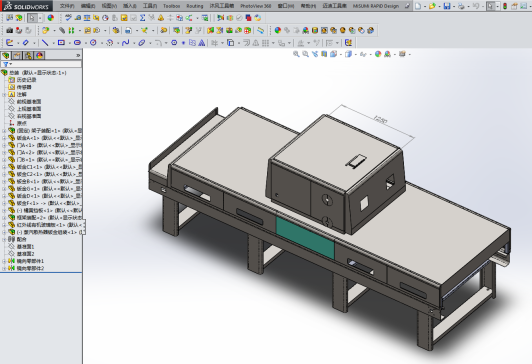The height and width of the screenshot is (364, 532).
Task: Expand the 门A<1> component node
Action: [x=4, y=145]
